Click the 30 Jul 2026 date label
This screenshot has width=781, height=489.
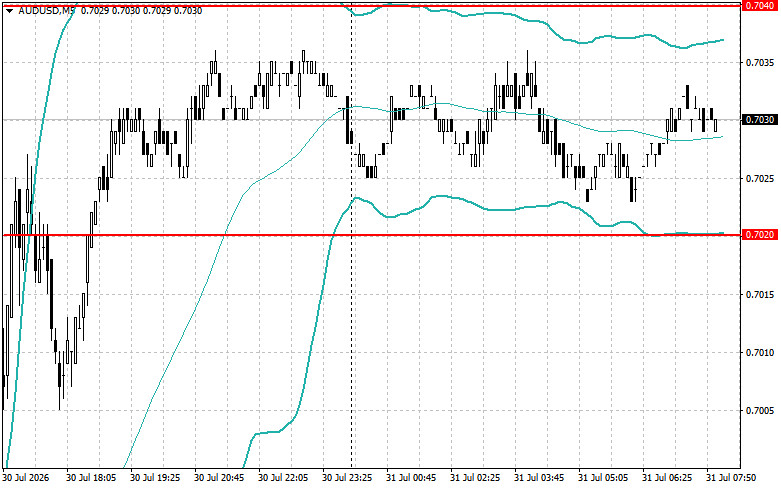pyautogui.click(x=26, y=478)
